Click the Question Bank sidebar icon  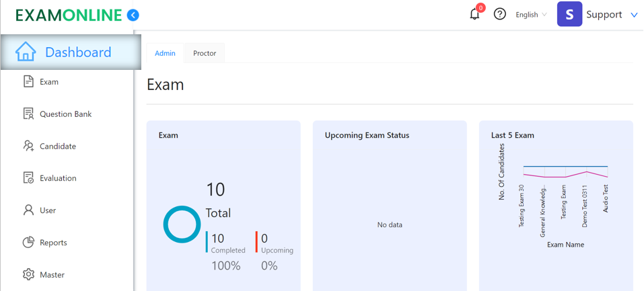pyautogui.click(x=28, y=114)
